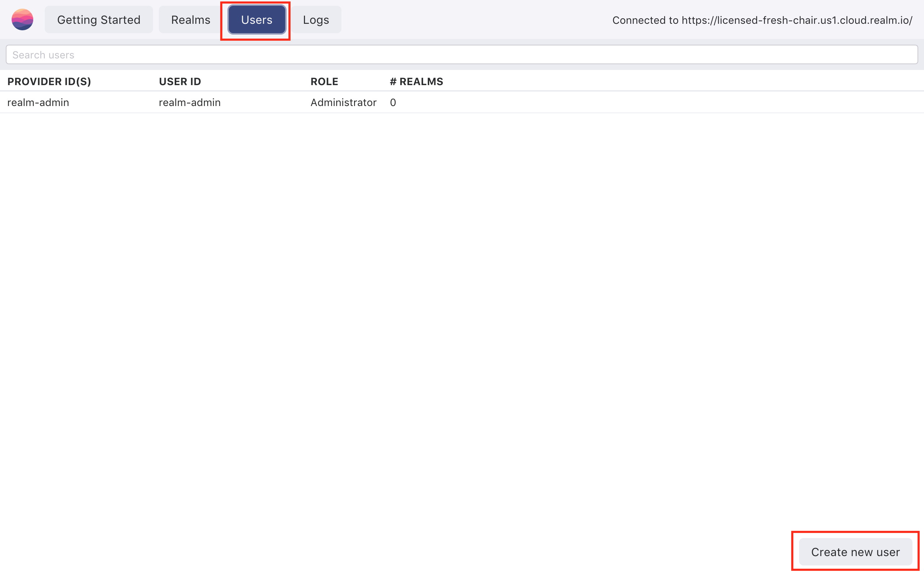Viewport: 924px width, 577px height.
Task: Click the ROLE column header
Action: coord(324,81)
